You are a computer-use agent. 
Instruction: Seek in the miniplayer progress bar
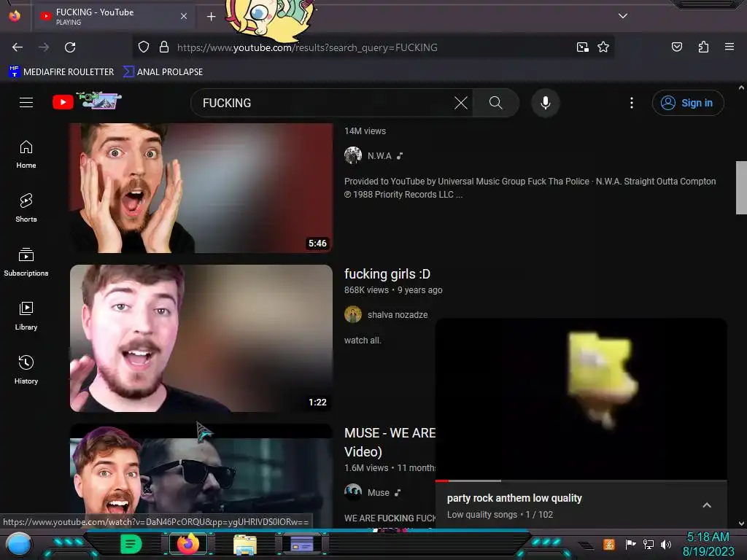pyautogui.click(x=581, y=481)
